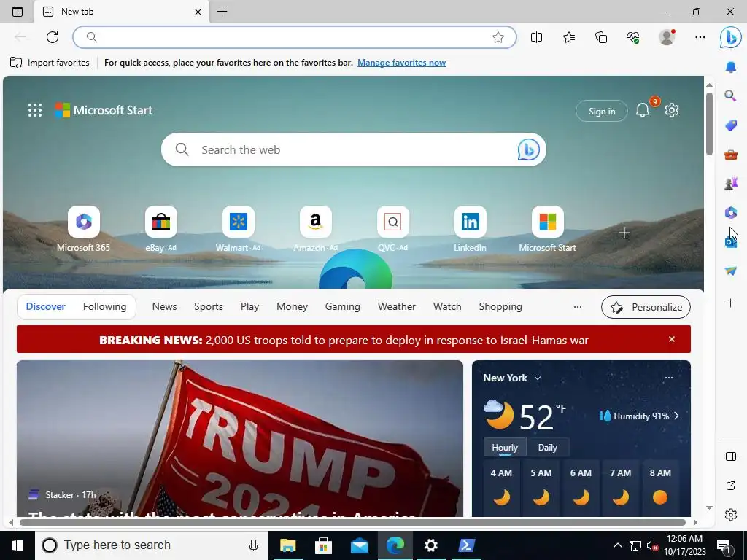The image size is (747, 560).
Task: Open the Favorites list icon
Action: coord(569,37)
